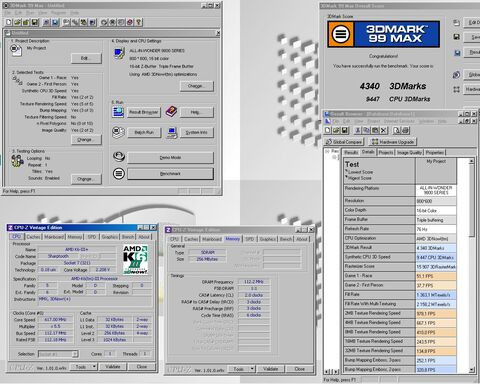Start the test with the Benchmark button
The height and width of the screenshot is (384, 480).
point(170,174)
